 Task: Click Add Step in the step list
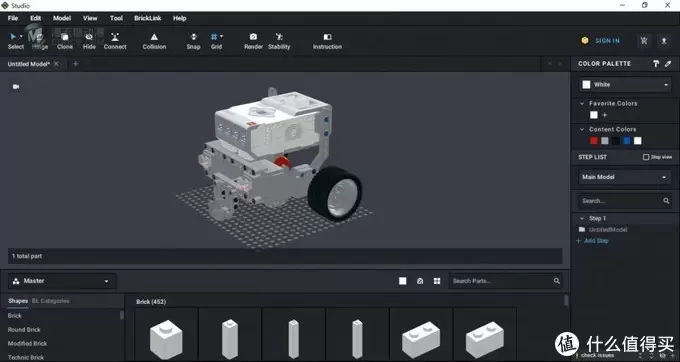pos(596,241)
